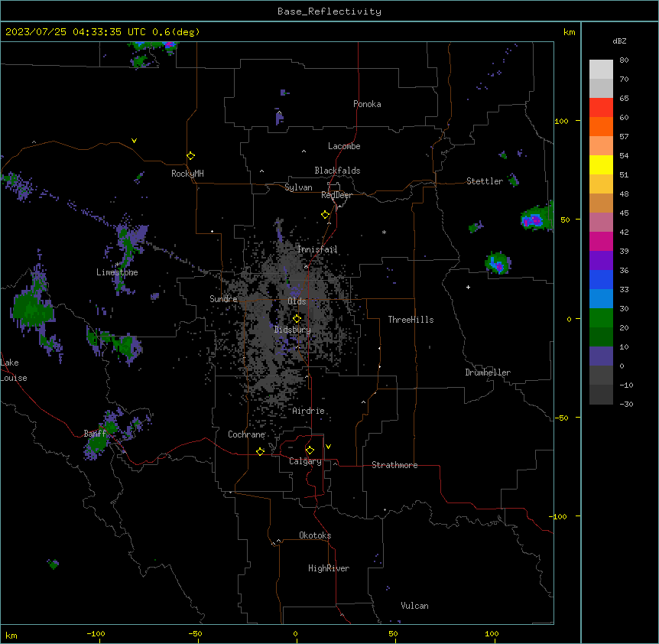Click the Lacombe city label
Image resolution: width=659 pixels, height=644 pixels.
[344, 146]
